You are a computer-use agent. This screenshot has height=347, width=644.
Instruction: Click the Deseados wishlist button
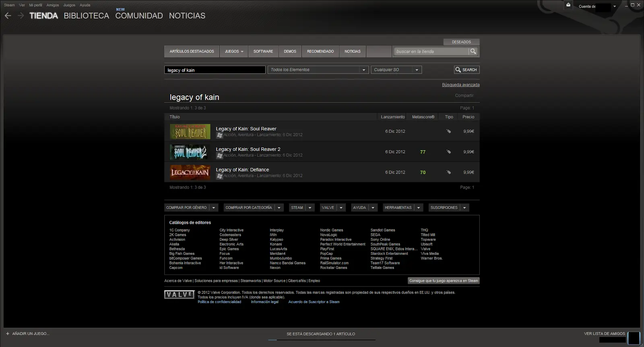pyautogui.click(x=461, y=42)
